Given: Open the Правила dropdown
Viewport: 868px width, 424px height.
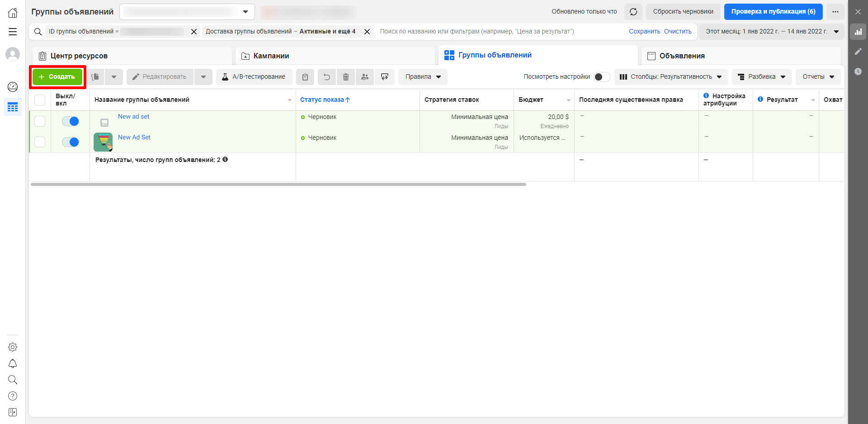Looking at the screenshot, I should click(x=423, y=77).
